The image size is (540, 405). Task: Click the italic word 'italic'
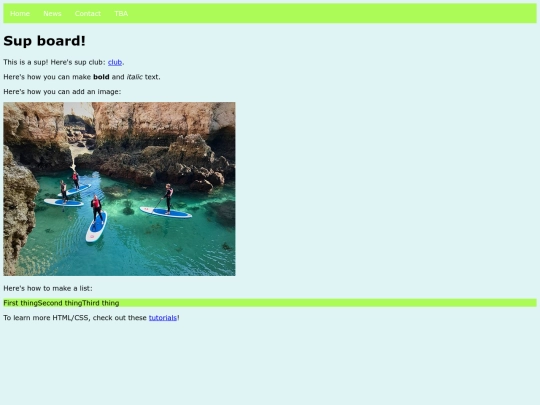click(135, 77)
